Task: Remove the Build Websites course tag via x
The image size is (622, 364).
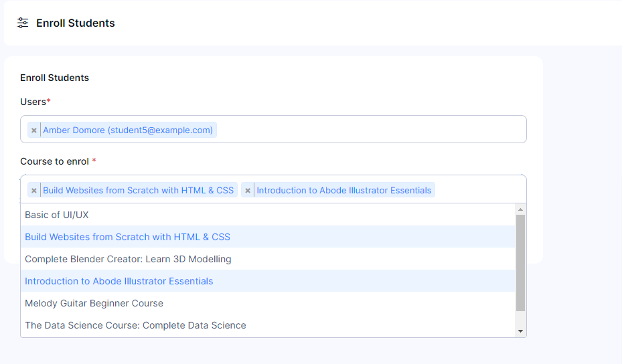Action: (33, 191)
